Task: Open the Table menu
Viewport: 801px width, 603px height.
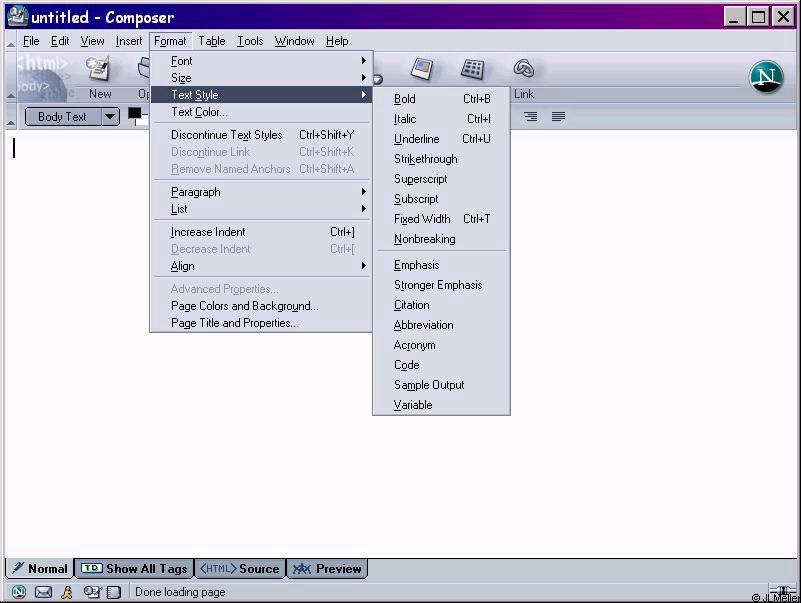Action: click(211, 41)
